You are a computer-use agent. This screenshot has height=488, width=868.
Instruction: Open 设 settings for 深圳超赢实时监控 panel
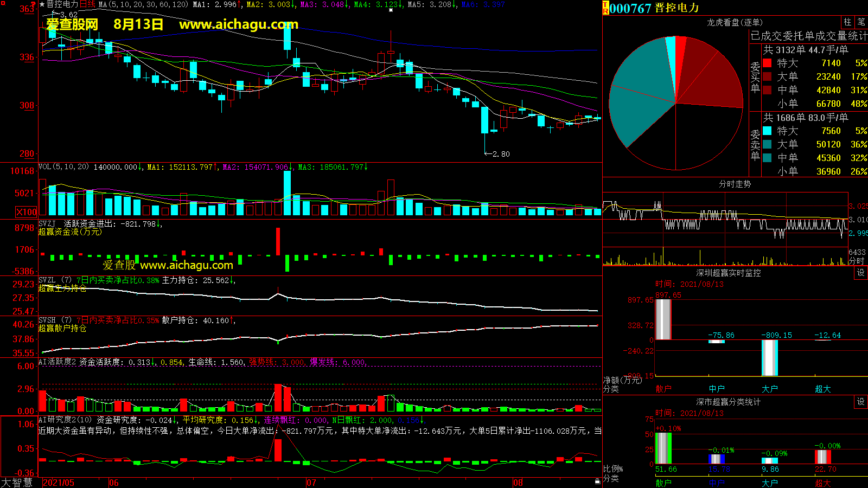(861, 273)
